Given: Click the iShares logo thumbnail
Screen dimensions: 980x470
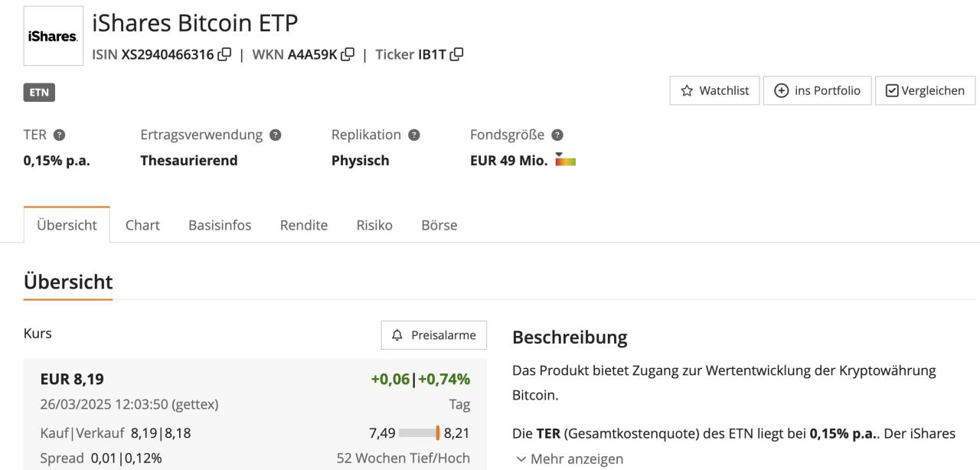Looking at the screenshot, I should [x=54, y=36].
